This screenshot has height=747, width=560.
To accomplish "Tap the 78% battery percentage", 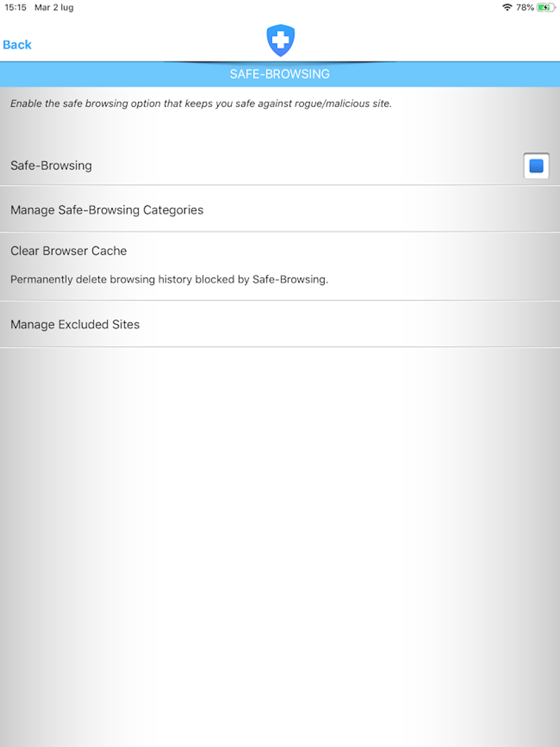I will [525, 7].
